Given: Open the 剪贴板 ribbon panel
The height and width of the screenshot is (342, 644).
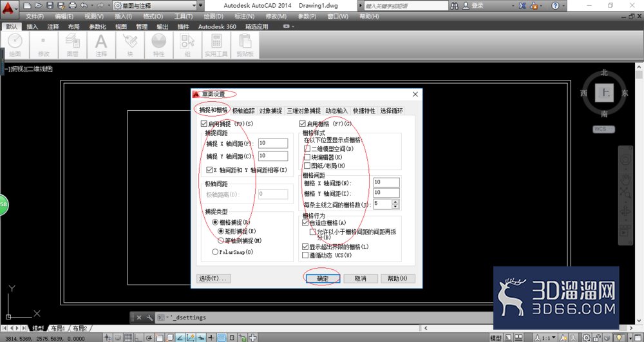Looking at the screenshot, I should [x=245, y=45].
